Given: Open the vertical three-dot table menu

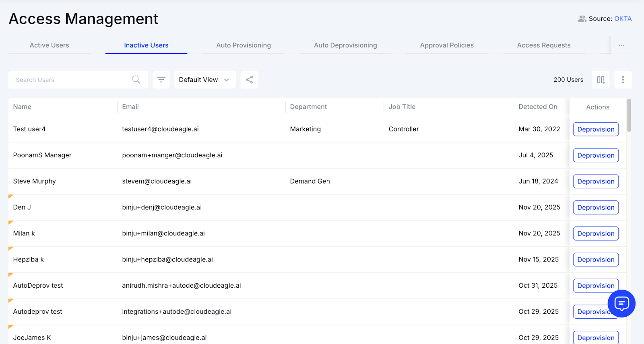Looking at the screenshot, I should (623, 80).
